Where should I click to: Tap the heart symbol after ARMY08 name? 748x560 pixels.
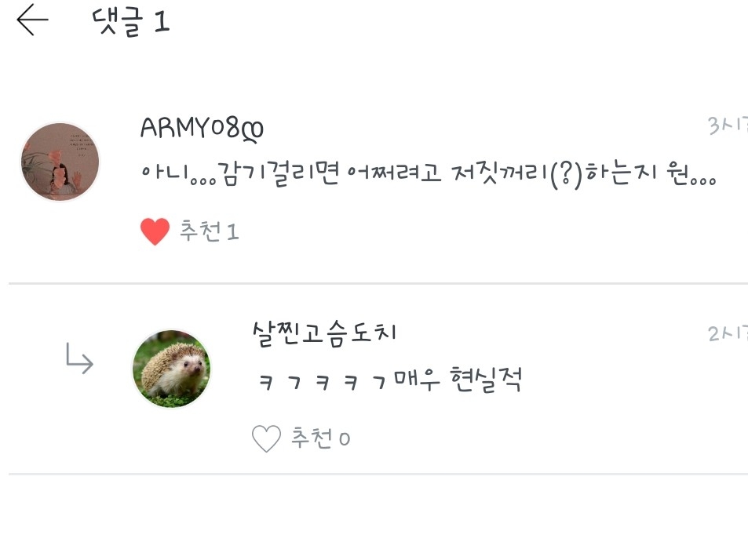(x=253, y=131)
